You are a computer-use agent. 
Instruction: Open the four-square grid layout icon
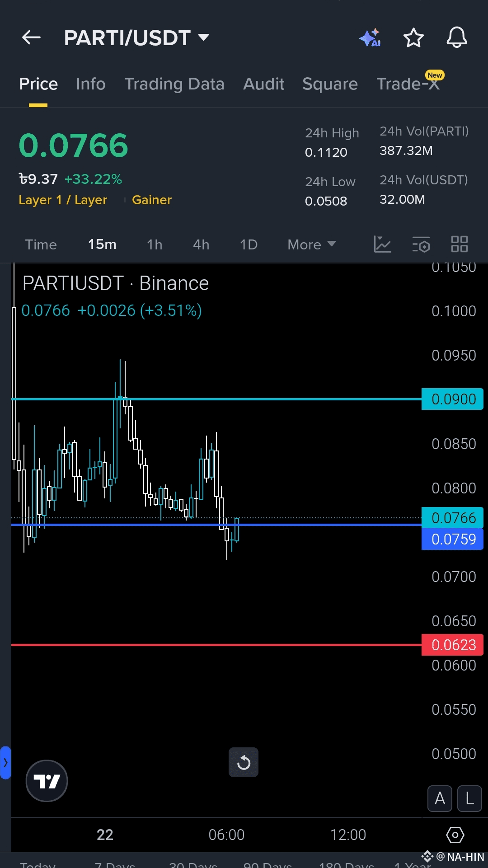460,244
